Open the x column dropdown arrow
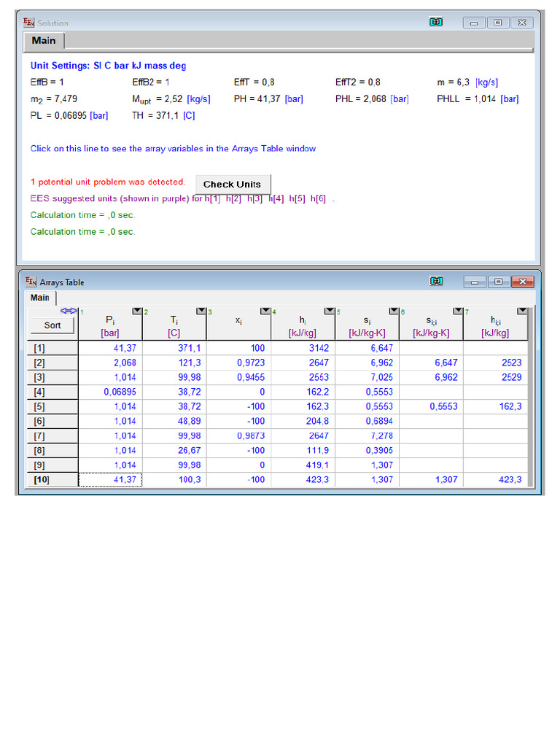 265,311
